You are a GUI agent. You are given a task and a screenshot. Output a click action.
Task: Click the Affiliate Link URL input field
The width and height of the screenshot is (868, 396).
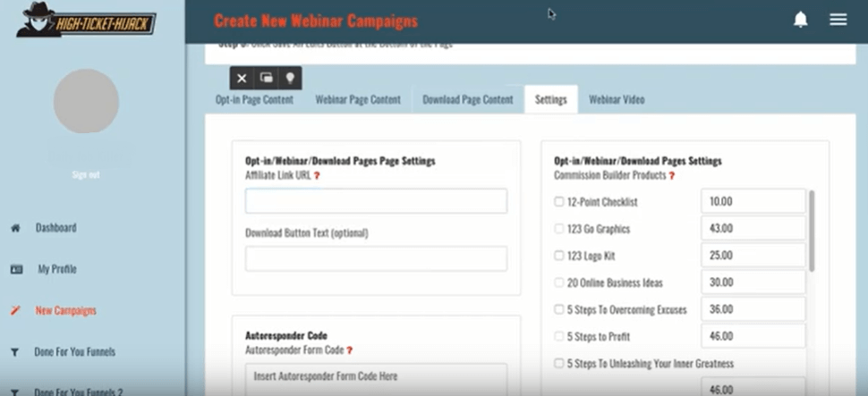(376, 201)
